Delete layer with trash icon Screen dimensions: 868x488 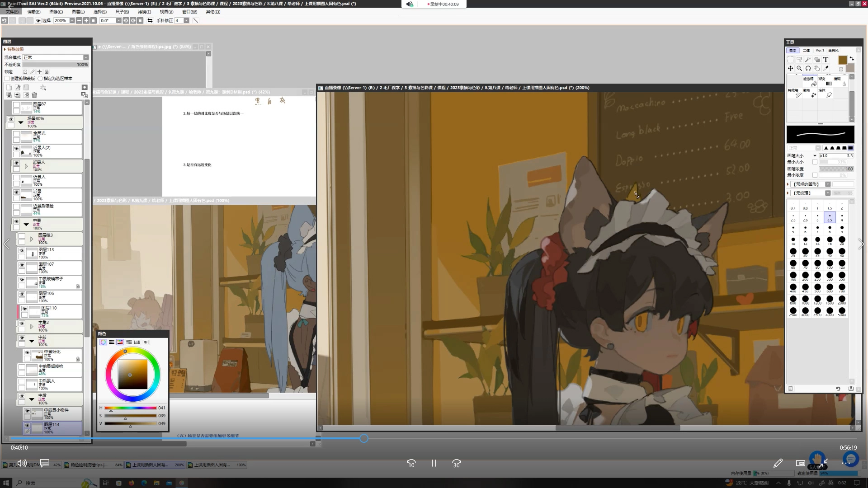34,95
